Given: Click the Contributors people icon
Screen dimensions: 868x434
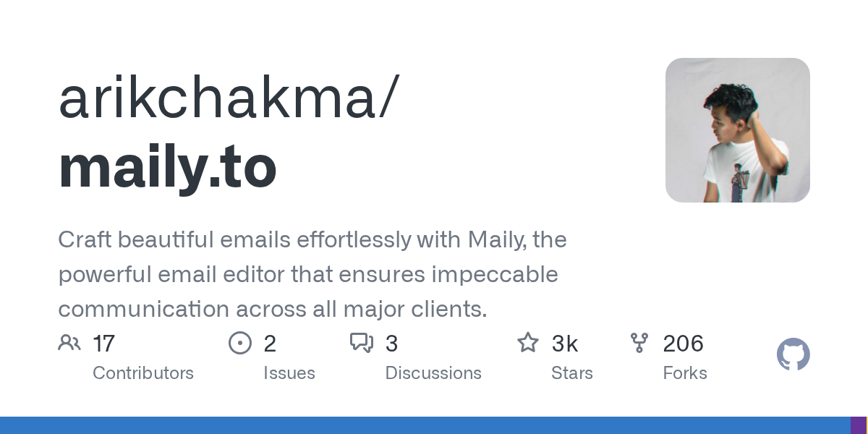Looking at the screenshot, I should point(69,343).
